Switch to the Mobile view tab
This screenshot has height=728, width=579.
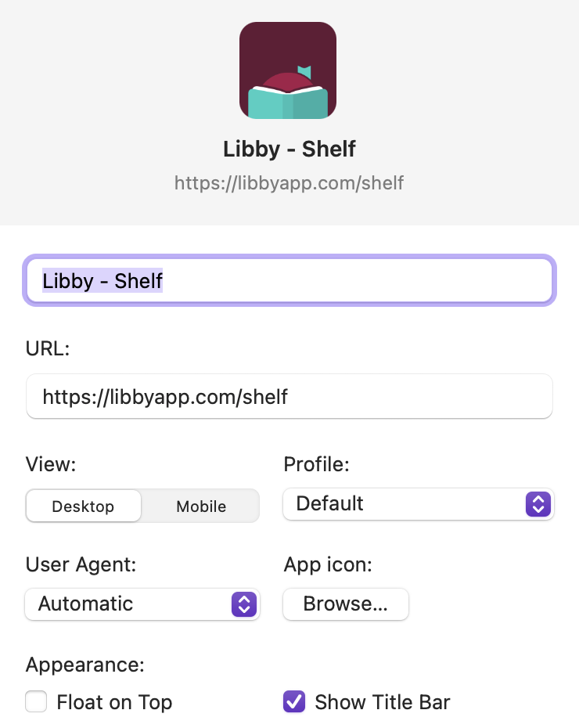click(200, 506)
